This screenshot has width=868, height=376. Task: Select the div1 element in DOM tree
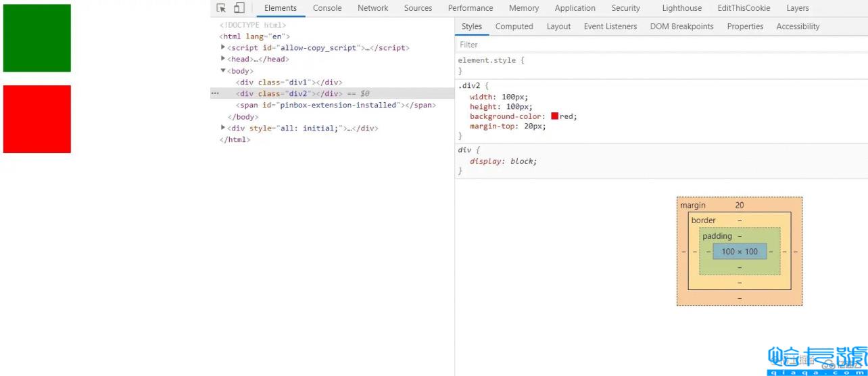(289, 83)
